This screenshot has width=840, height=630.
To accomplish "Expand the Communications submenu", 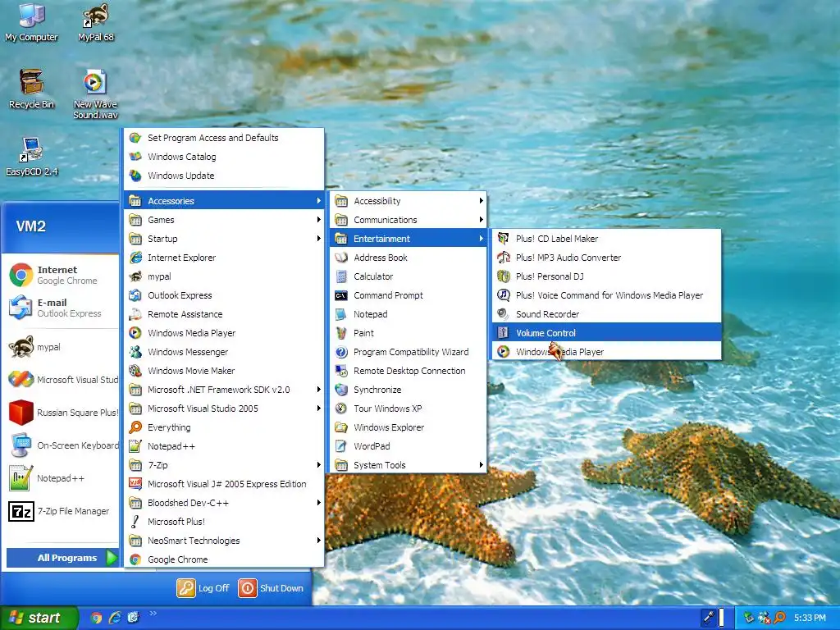I will (x=409, y=220).
